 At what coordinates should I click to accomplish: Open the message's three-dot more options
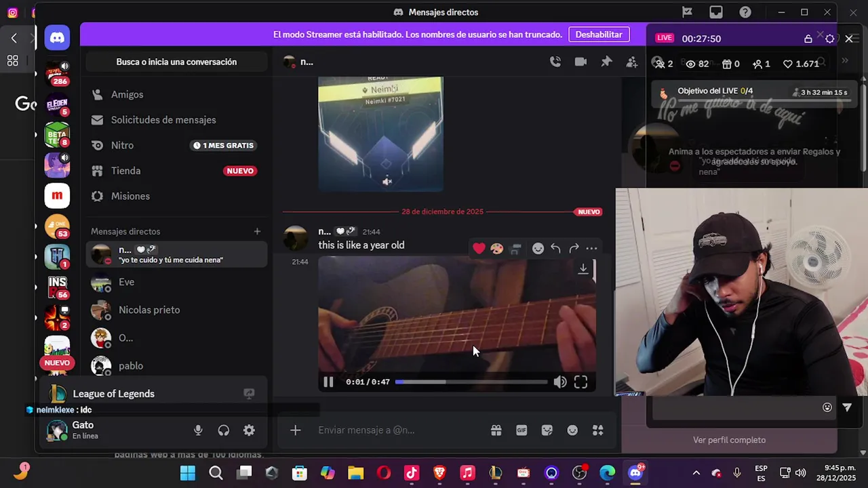pos(591,249)
